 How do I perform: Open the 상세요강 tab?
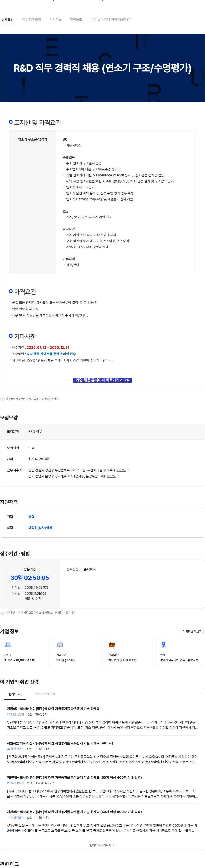8,20
